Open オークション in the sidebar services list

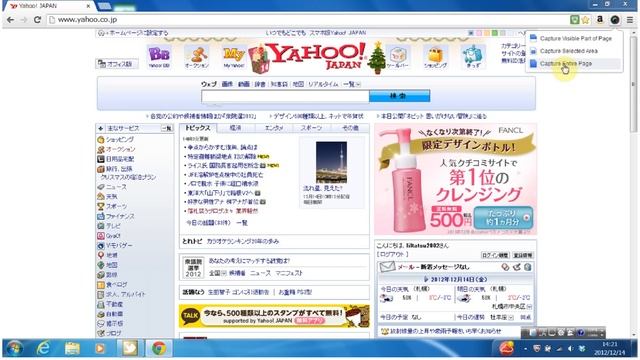pos(120,149)
